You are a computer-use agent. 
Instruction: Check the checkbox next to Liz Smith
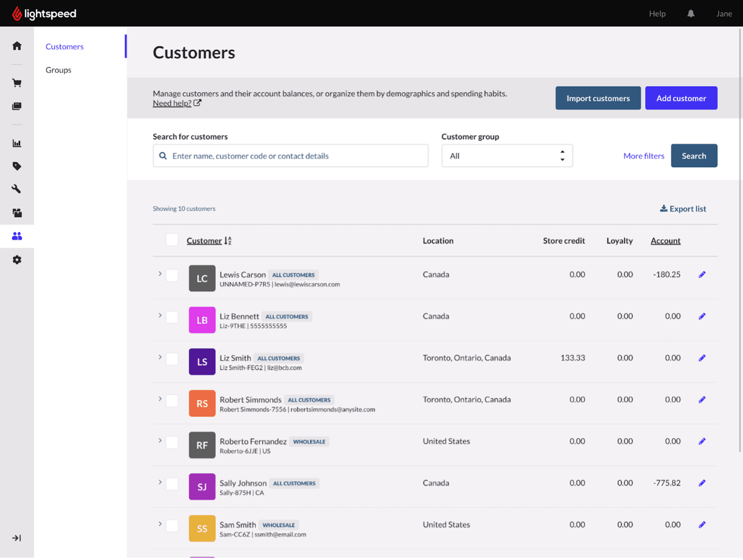tap(172, 358)
